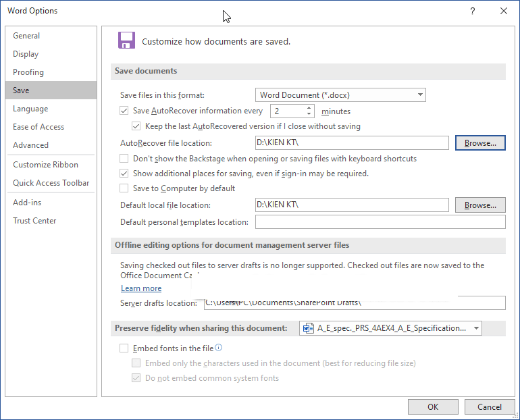Click the info icon beside Embed fonts

[x=218, y=348]
